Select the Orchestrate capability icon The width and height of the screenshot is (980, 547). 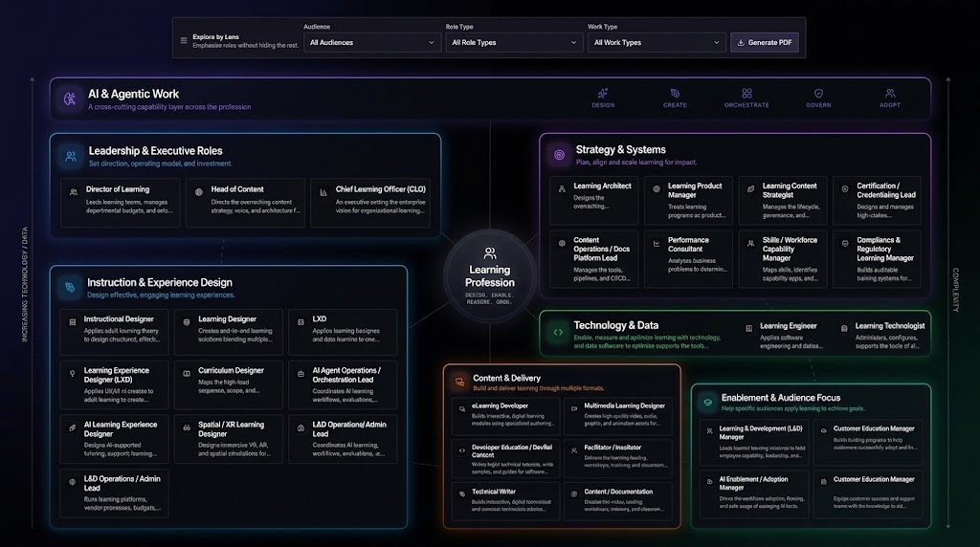coord(746,94)
